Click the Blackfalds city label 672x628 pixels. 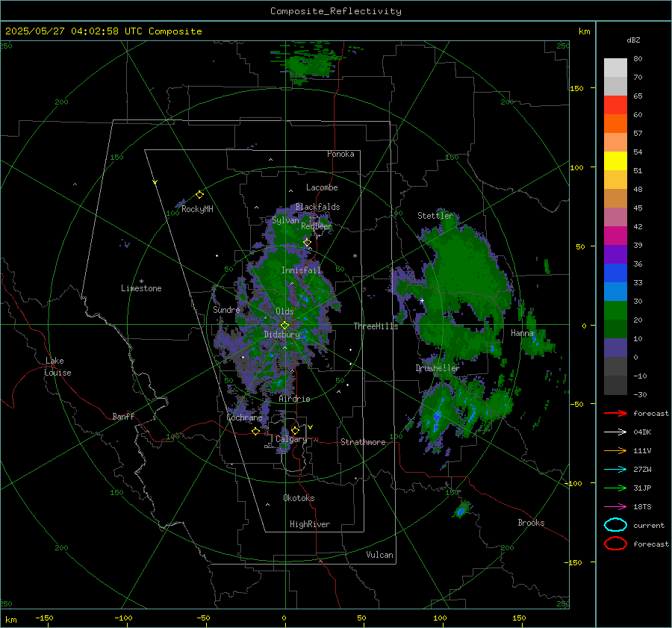click(317, 207)
